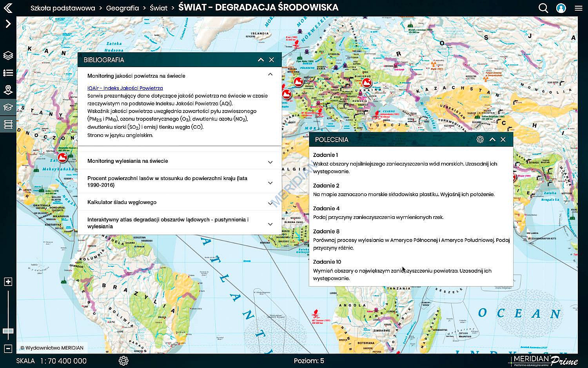The height and width of the screenshot is (368, 588).
Task: Adjust the map zoom slider handle
Action: point(8,331)
